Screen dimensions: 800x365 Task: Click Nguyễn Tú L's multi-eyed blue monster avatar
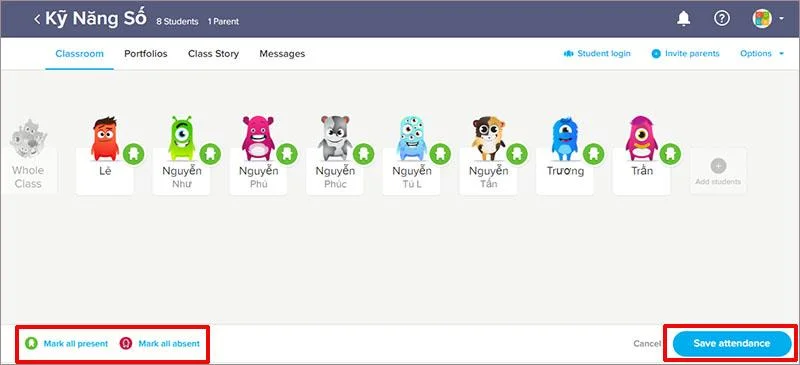pyautogui.click(x=412, y=139)
